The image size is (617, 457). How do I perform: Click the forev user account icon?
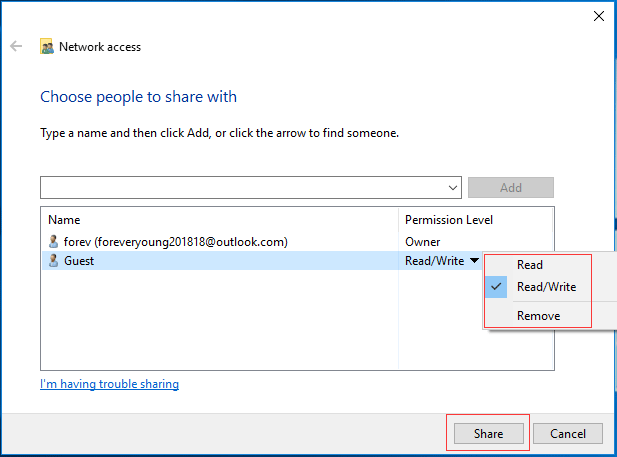(53, 241)
